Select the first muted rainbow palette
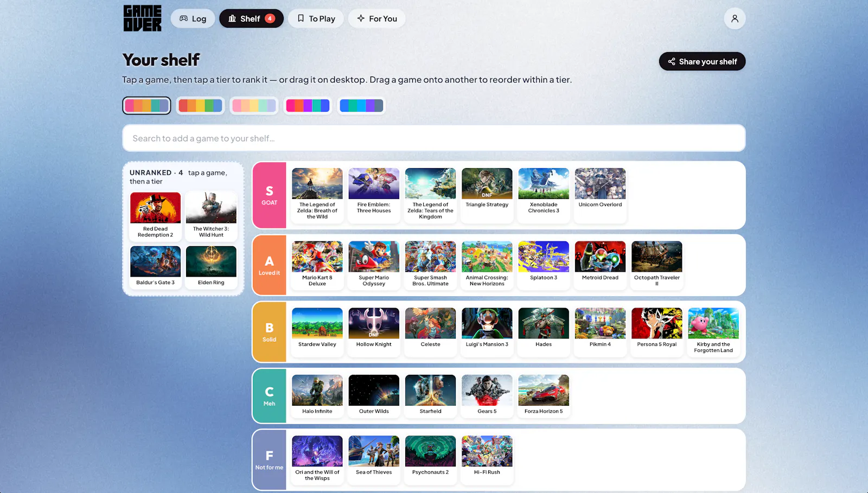The image size is (868, 493). [146, 105]
